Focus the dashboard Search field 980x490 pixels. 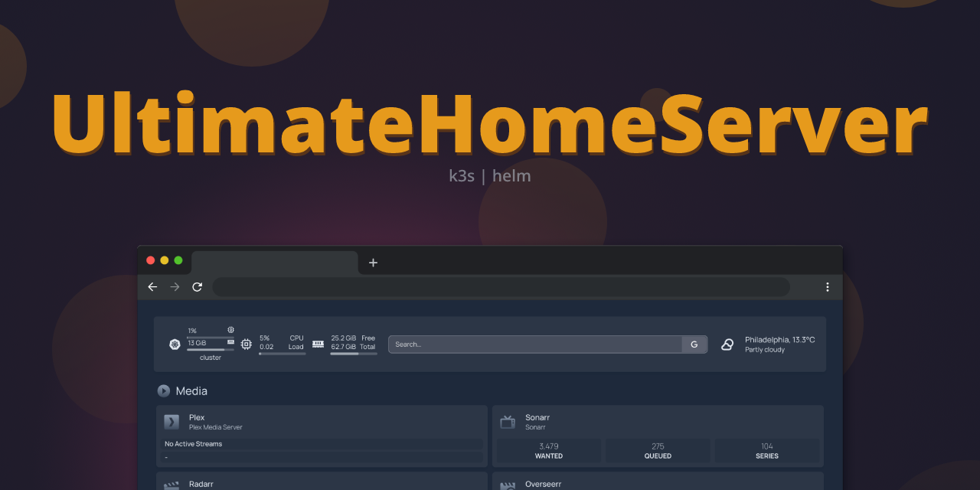click(535, 345)
